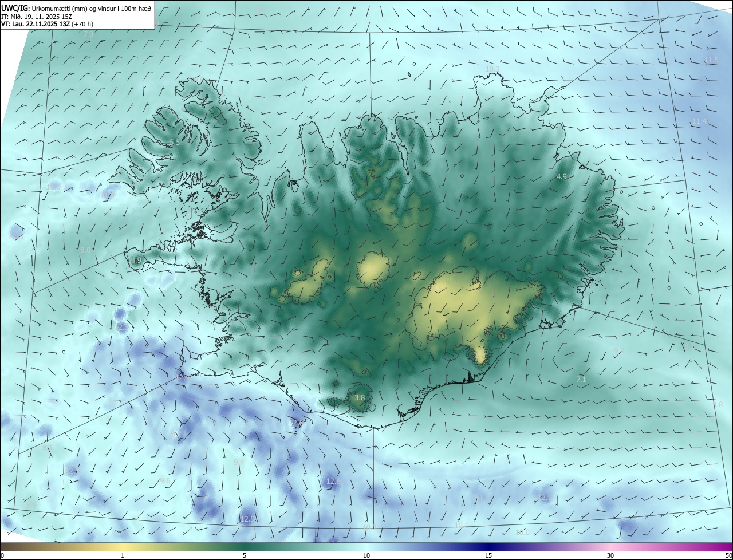Viewport: 733px width, 560px height.
Task: Click the 9.6 value in the southwest sea
Action: tap(164, 481)
